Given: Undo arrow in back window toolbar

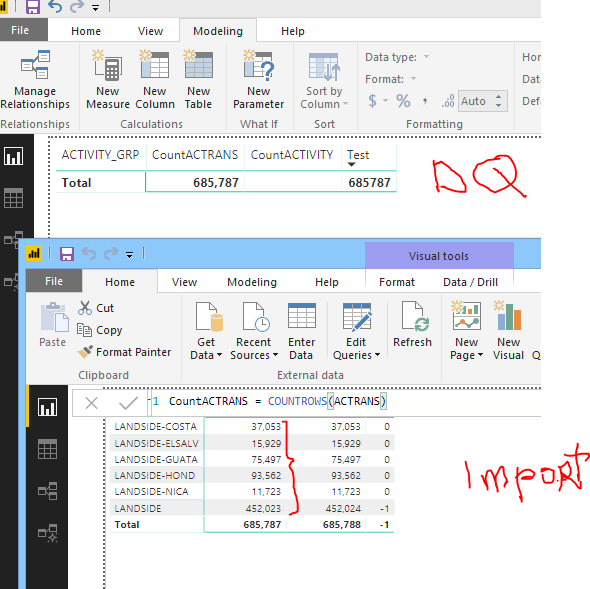Looking at the screenshot, I should click(55, 7).
